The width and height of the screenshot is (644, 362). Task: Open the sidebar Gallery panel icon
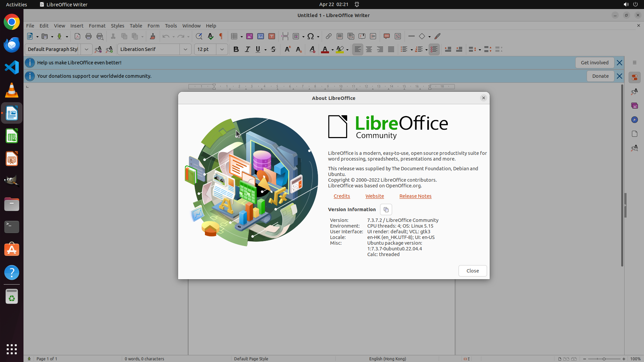634,106
